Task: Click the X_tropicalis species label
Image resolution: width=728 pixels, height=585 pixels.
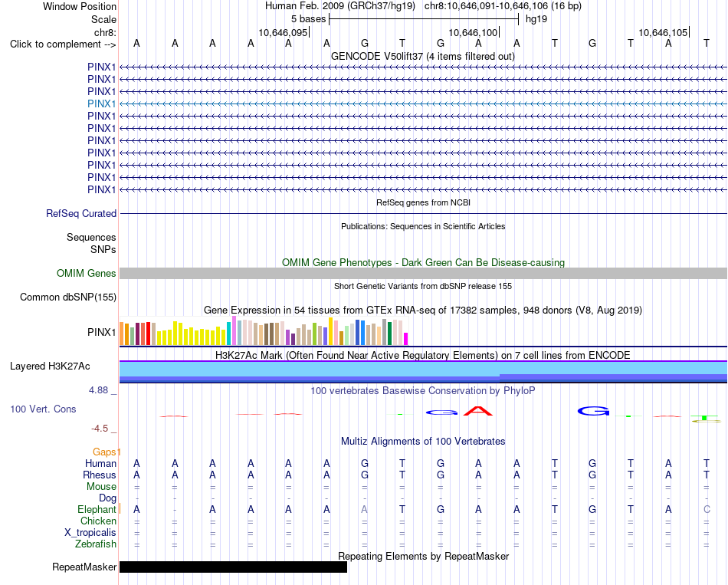Action: [x=90, y=533]
